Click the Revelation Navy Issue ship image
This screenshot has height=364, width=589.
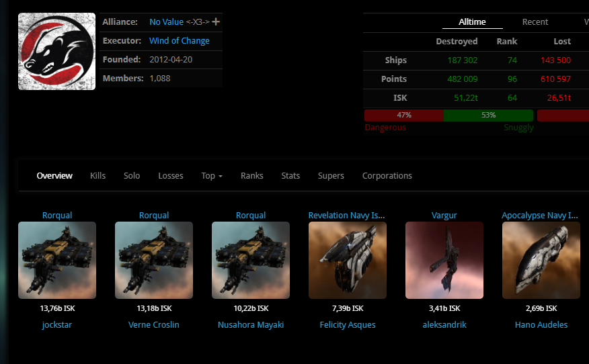tap(348, 260)
